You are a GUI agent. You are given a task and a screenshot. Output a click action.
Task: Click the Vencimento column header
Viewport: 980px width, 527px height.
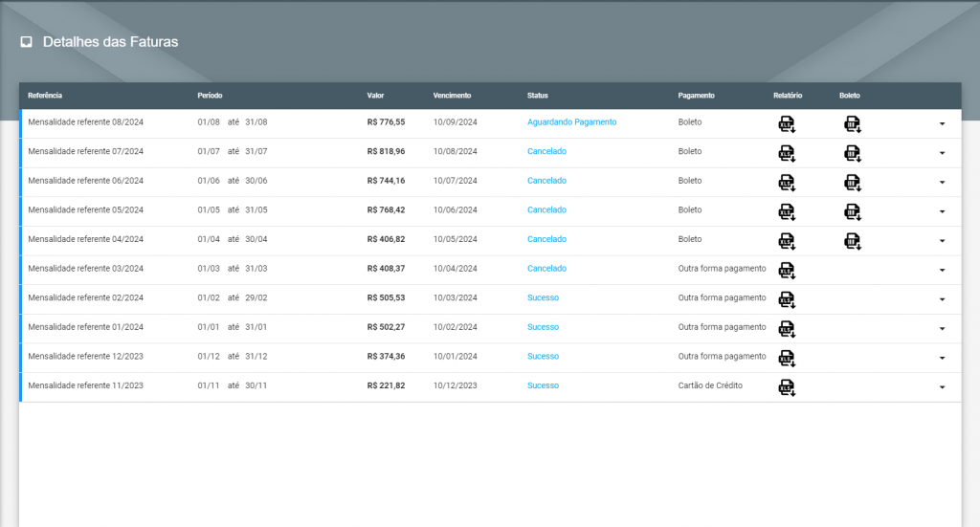coord(452,96)
